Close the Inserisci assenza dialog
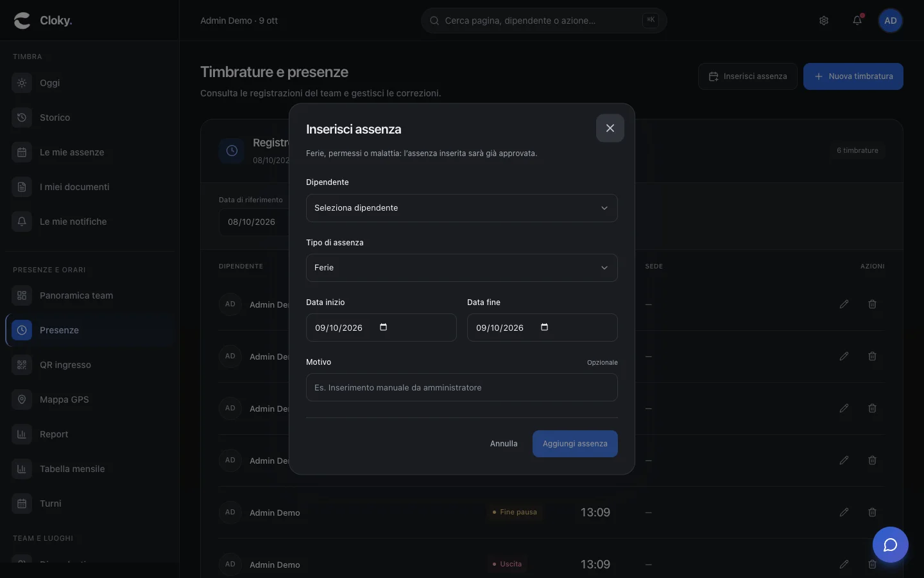The image size is (924, 578). [x=610, y=128]
